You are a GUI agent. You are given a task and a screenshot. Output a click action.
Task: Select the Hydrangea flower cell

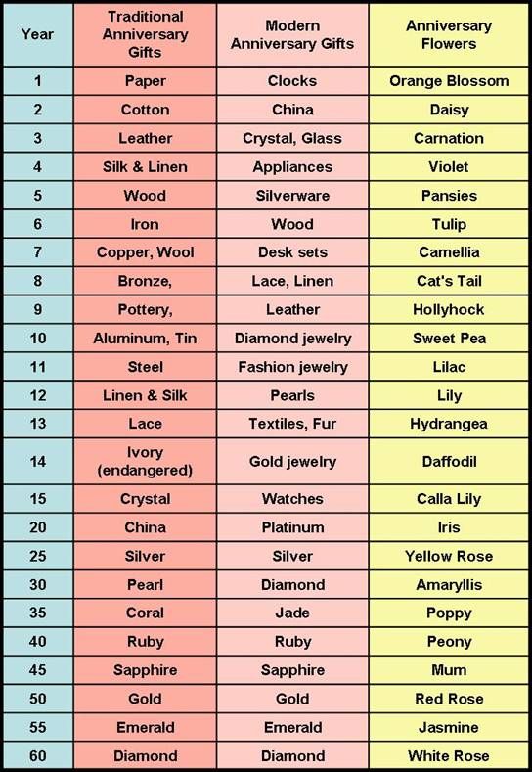tap(448, 424)
